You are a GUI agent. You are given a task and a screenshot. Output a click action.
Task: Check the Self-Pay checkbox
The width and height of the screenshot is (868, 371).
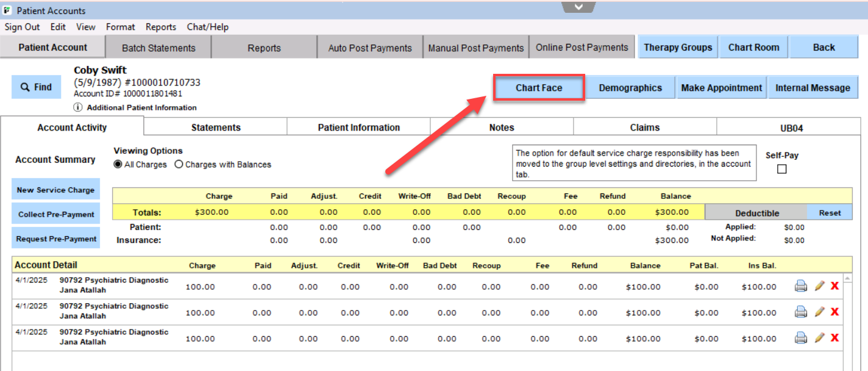point(782,169)
